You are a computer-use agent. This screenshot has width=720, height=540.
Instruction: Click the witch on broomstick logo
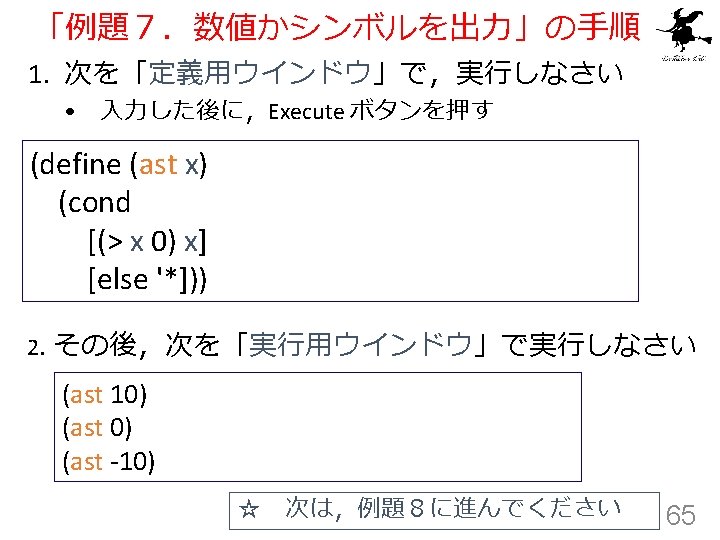point(684,30)
